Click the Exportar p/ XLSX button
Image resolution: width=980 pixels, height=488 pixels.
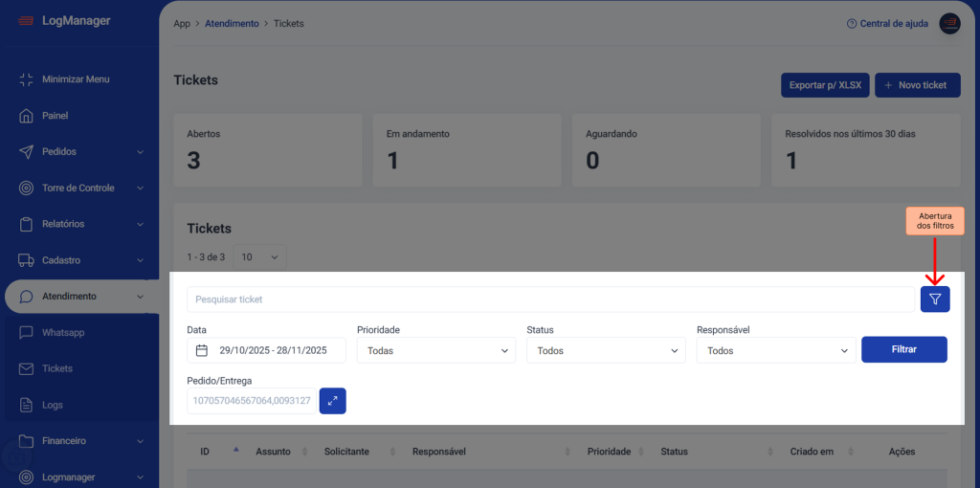824,85
